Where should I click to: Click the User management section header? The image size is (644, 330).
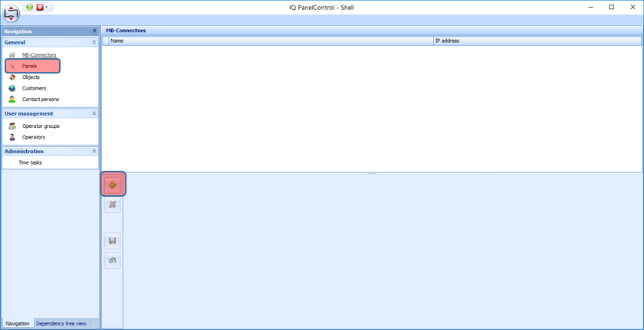(x=50, y=113)
